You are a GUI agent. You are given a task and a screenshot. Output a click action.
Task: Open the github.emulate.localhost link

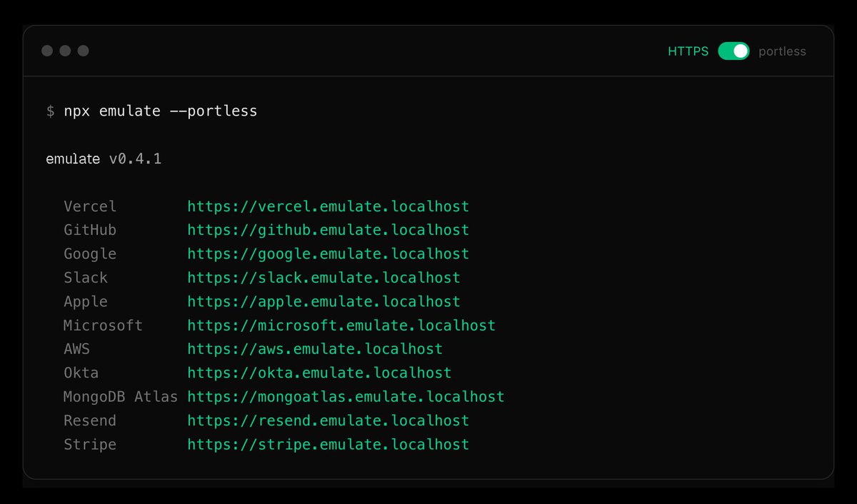(329, 231)
